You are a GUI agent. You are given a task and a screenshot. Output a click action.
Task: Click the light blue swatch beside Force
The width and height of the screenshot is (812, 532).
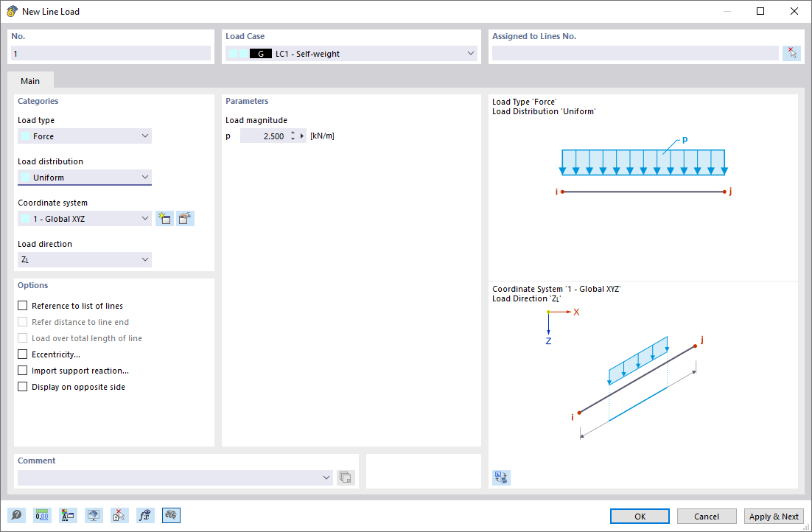[25, 136]
